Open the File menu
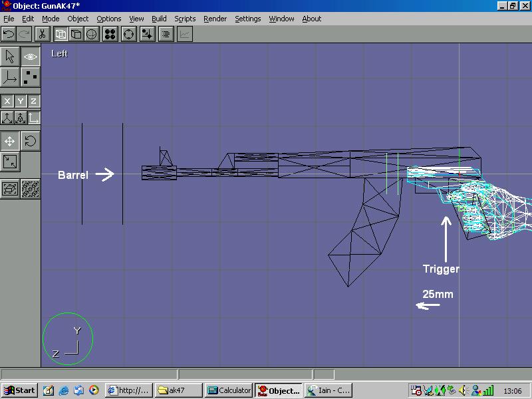The width and height of the screenshot is (532, 399). click(9, 19)
